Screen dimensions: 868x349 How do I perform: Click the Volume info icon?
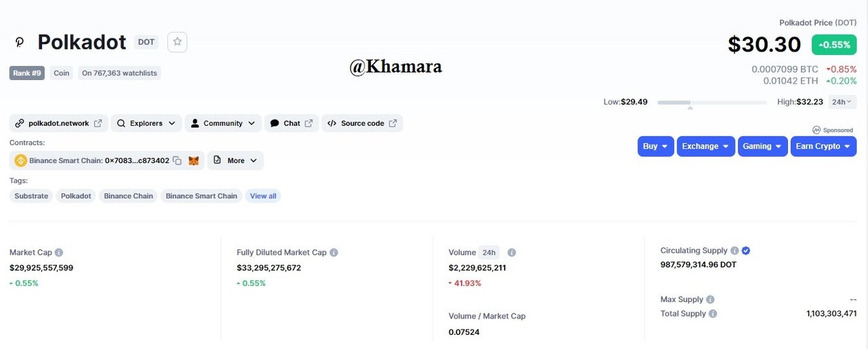tap(512, 253)
